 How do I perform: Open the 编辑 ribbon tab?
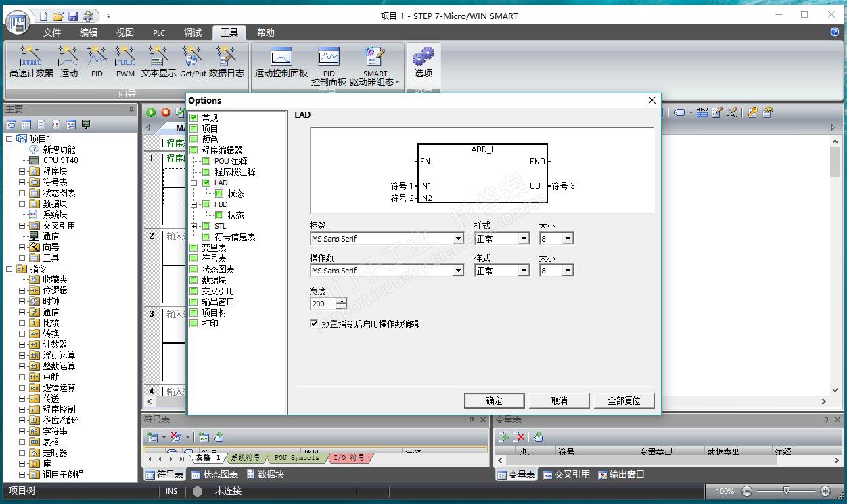(x=89, y=32)
